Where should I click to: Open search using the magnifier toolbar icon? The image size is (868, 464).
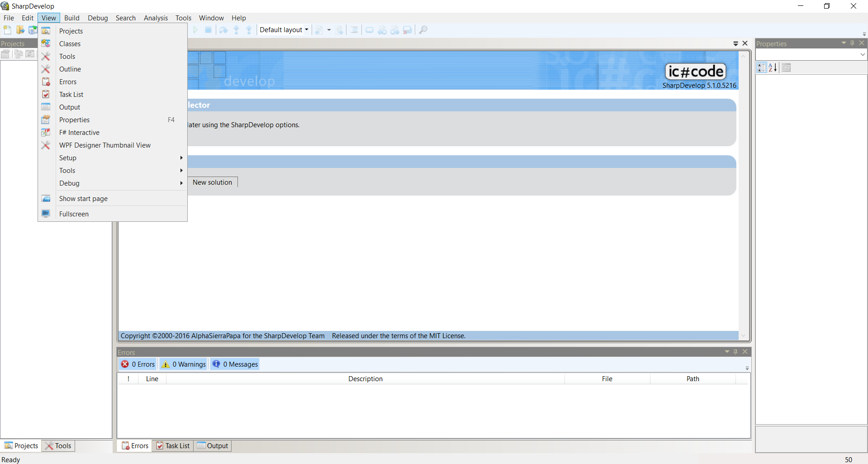pos(423,30)
